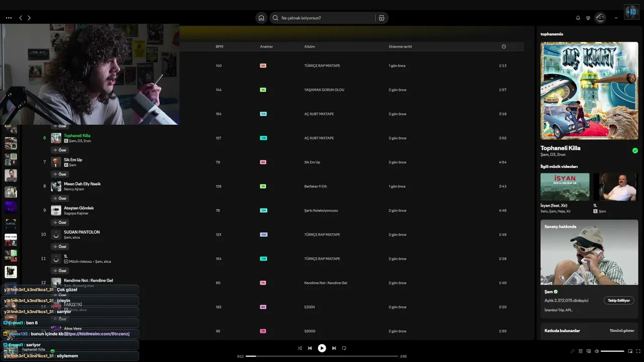Click the 10A key badge for SUDAN PANTOLON
The image size is (644, 362).
(264, 235)
